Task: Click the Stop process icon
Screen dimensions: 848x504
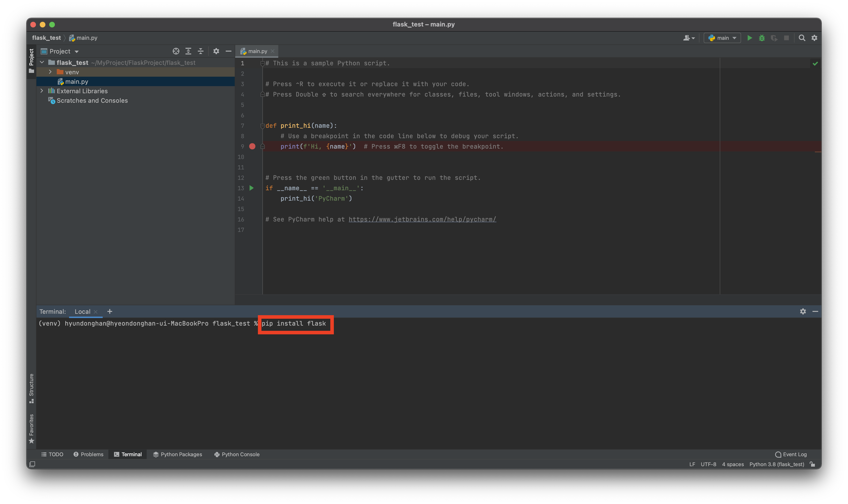Action: (x=786, y=38)
